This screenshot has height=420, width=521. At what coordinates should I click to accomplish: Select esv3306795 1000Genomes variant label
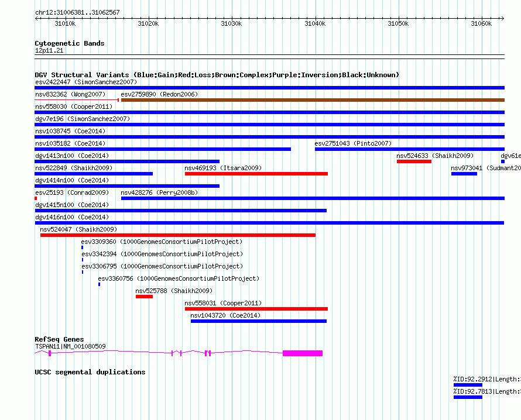pyautogui.click(x=162, y=266)
